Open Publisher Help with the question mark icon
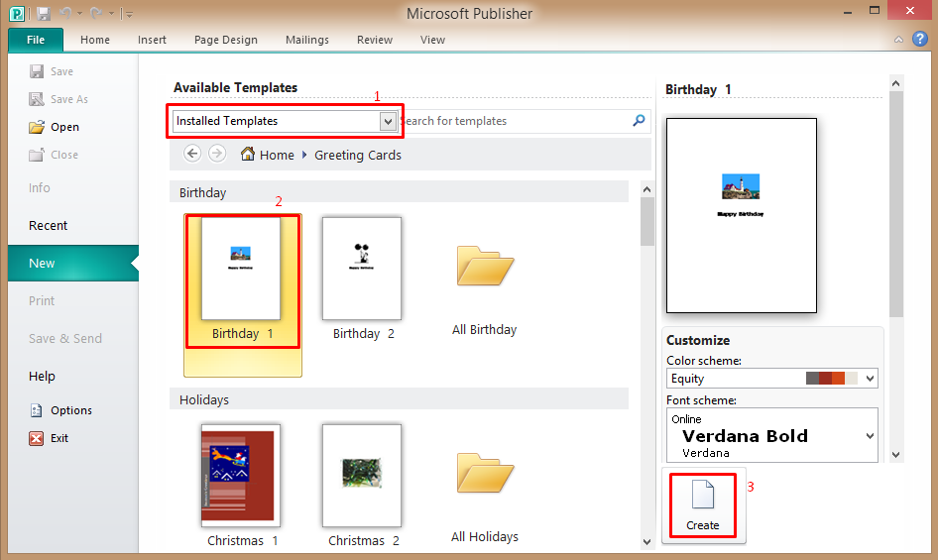Image resolution: width=938 pixels, height=560 pixels. (920, 39)
